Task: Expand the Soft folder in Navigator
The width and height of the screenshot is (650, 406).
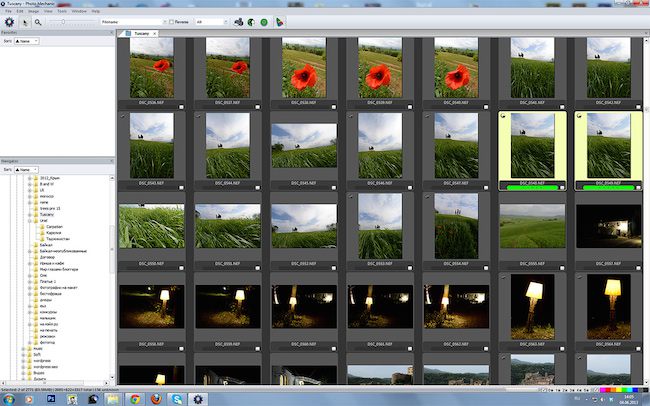Action: click(x=24, y=355)
